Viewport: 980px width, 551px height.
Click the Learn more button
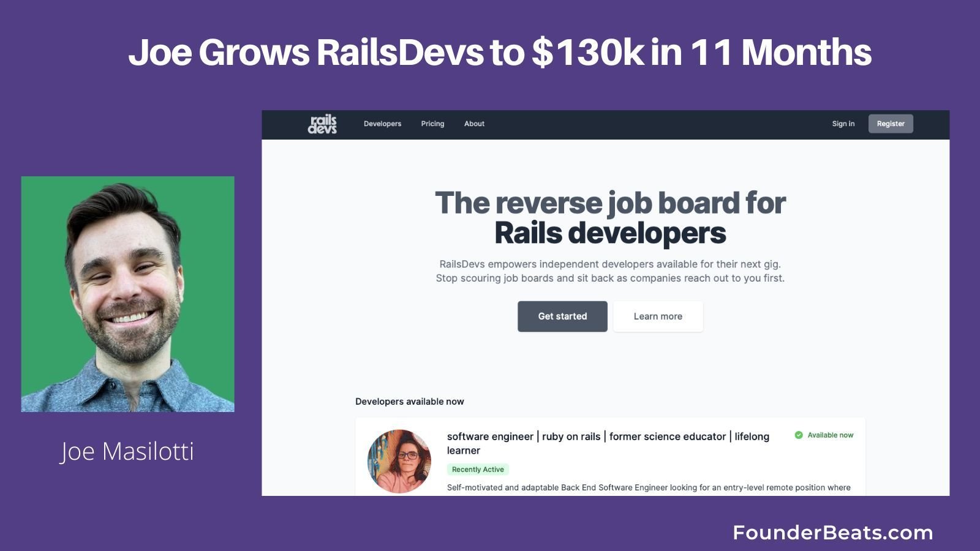pos(658,317)
